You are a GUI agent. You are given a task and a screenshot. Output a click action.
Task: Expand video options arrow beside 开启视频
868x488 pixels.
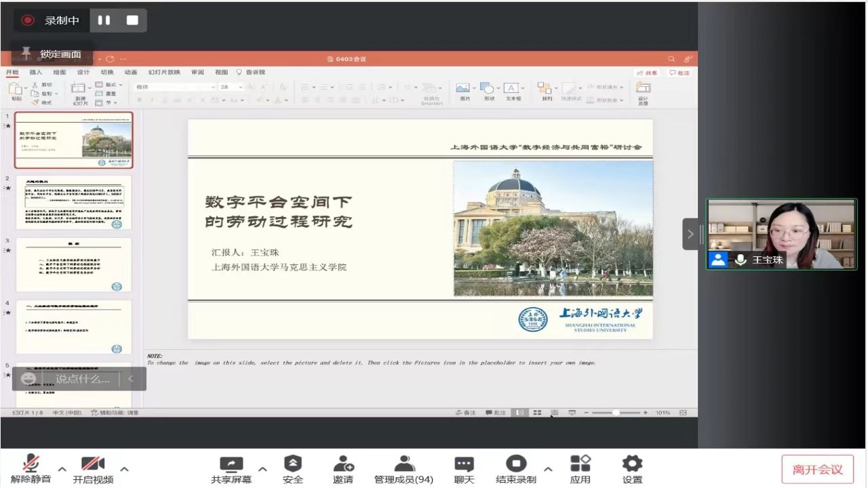[x=124, y=469]
